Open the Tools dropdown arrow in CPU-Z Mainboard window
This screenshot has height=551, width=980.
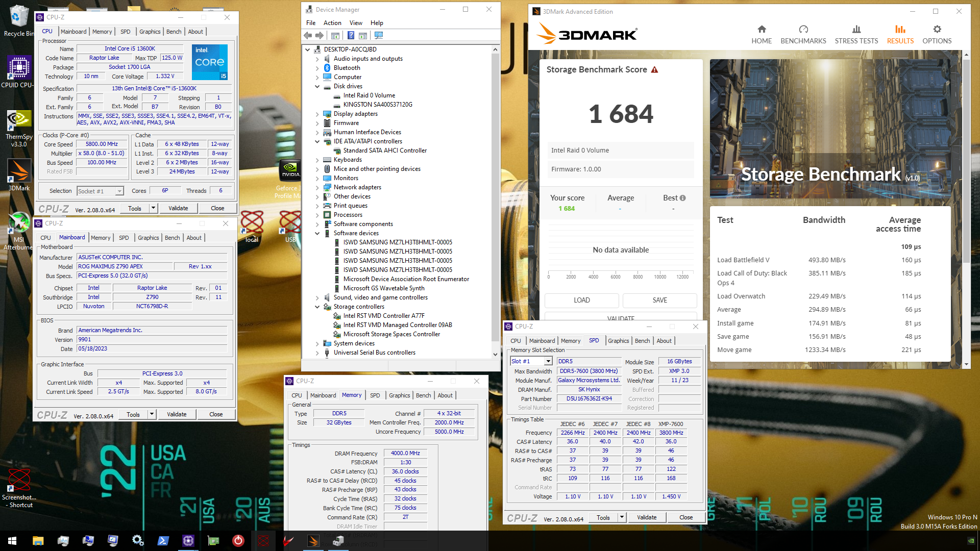tap(152, 415)
